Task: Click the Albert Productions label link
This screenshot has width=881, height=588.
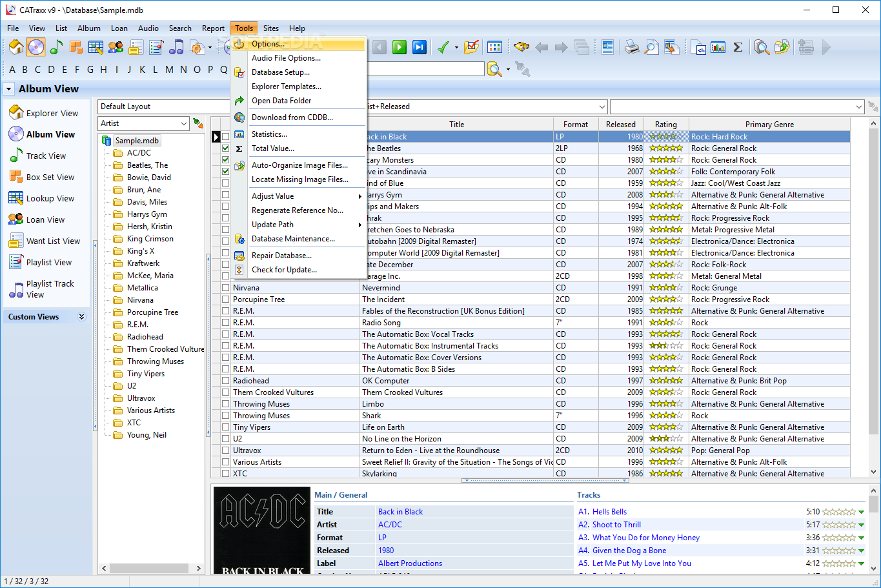Action: [410, 563]
